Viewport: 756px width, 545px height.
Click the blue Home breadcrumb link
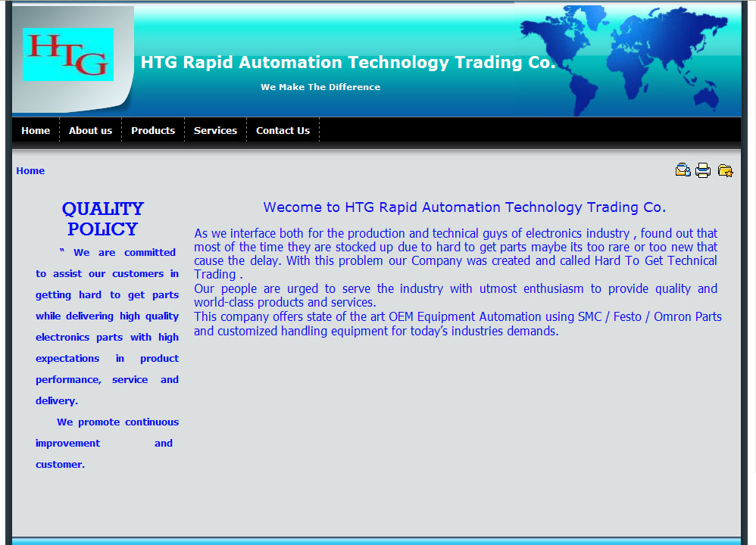[30, 170]
